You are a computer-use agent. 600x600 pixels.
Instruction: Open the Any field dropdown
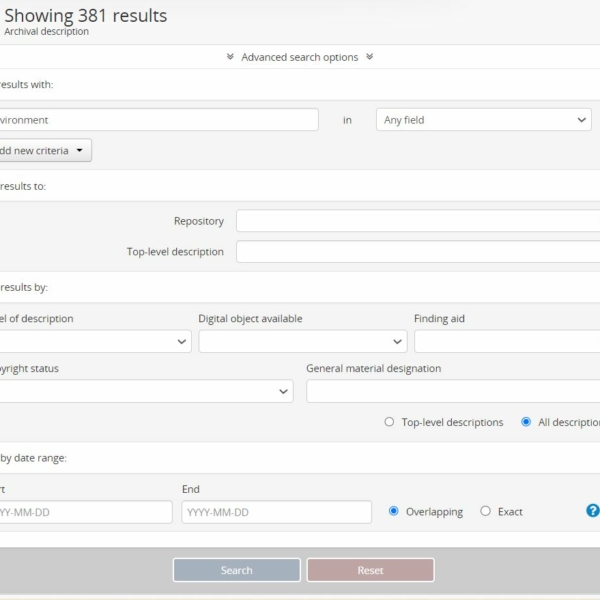483,120
